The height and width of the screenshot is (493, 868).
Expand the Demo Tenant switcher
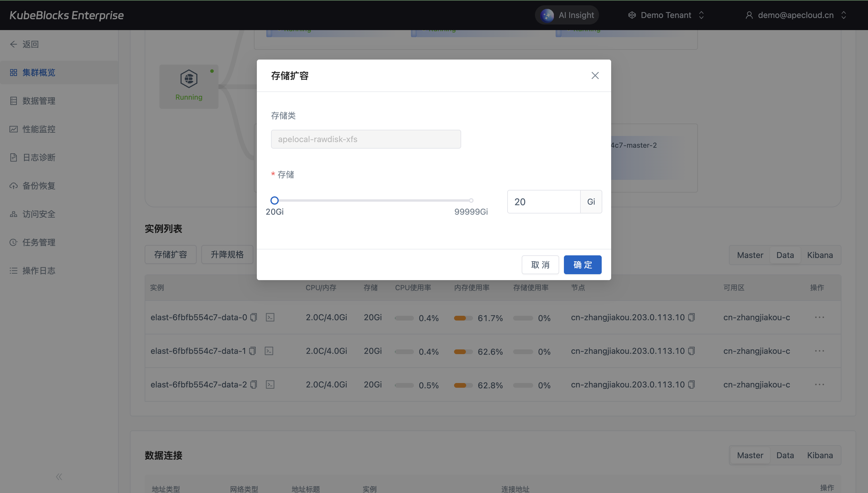pos(666,15)
